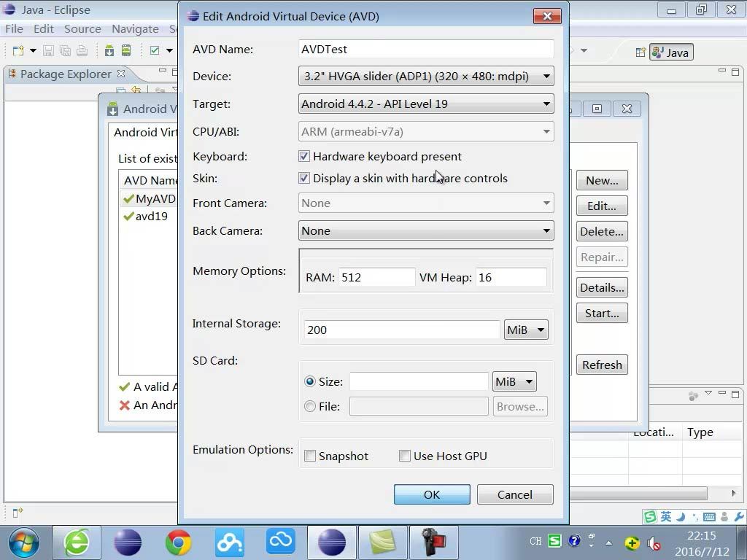Click Cancel in Edit AVD dialog
This screenshot has width=747, height=560.
click(515, 494)
